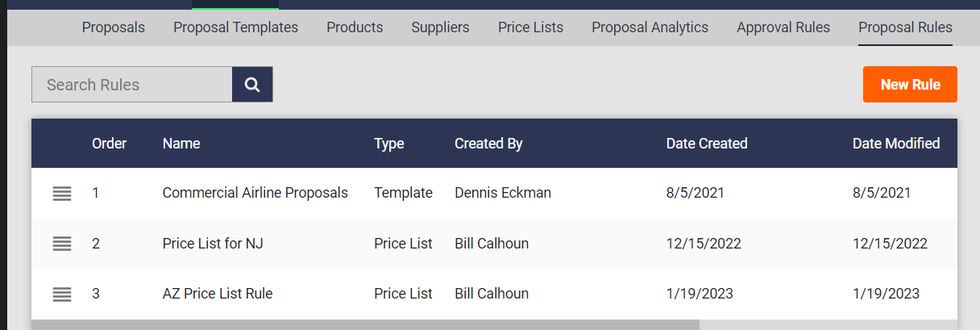This screenshot has width=980, height=330.
Task: Focus the Search Rules input field
Action: tap(132, 85)
